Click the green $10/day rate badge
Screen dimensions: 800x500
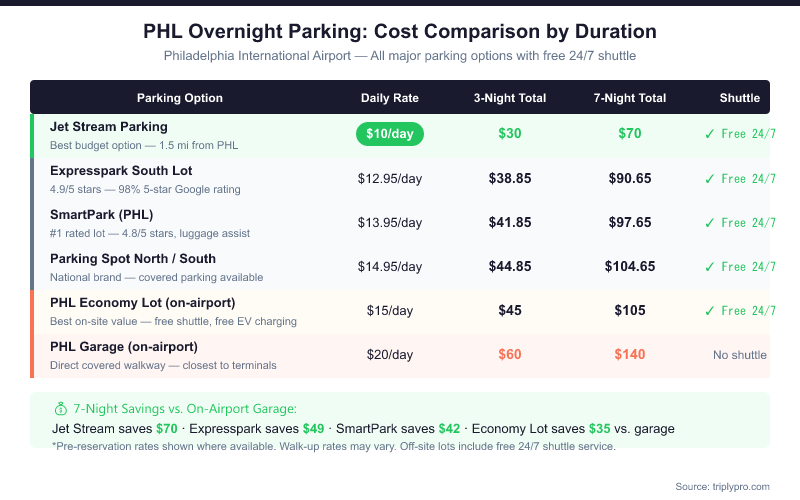click(x=390, y=134)
